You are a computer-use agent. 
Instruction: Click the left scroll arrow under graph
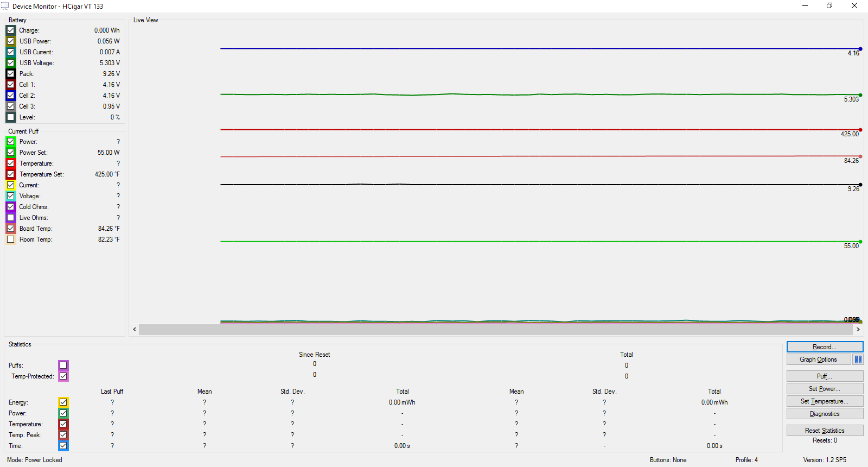click(135, 330)
